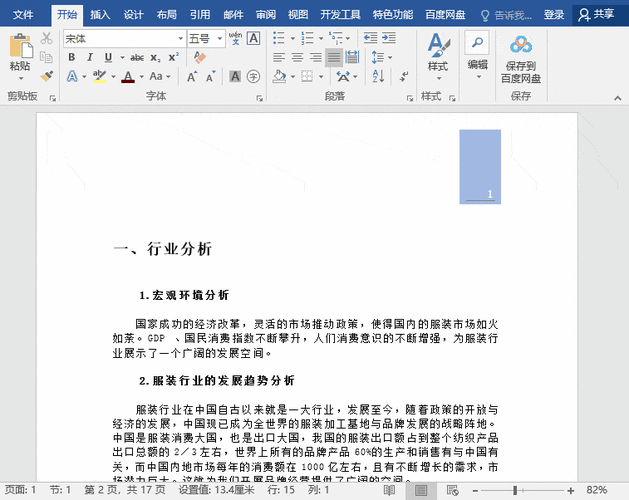This screenshot has width=629, height=500.
Task: Click the character border icon
Action: coord(254,39)
